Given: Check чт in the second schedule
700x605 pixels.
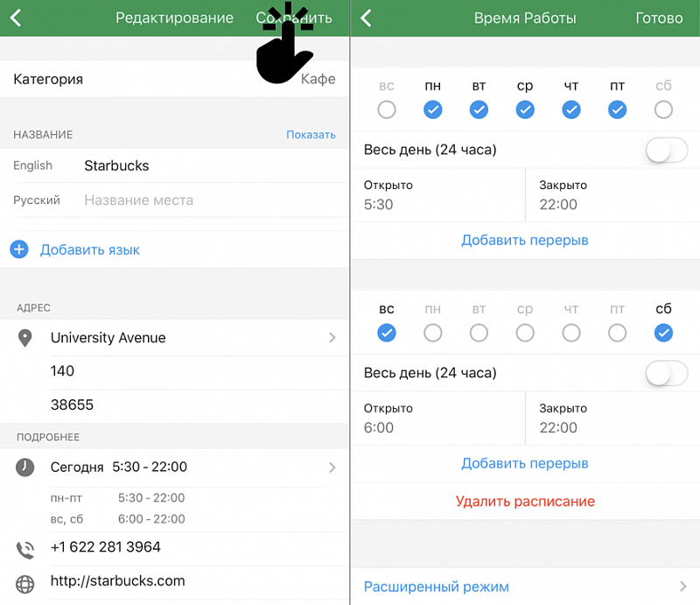Looking at the screenshot, I should pyautogui.click(x=571, y=333).
